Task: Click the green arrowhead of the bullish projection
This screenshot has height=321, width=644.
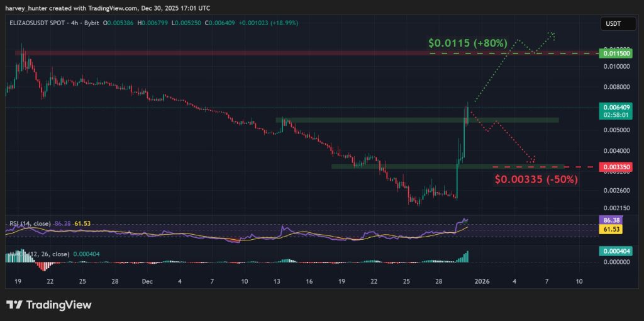Action: coord(552,34)
